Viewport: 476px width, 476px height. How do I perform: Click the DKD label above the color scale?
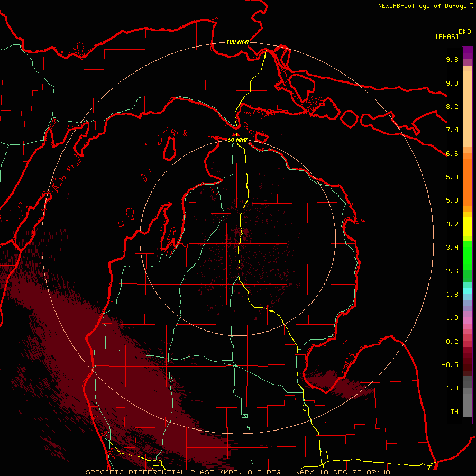point(465,32)
